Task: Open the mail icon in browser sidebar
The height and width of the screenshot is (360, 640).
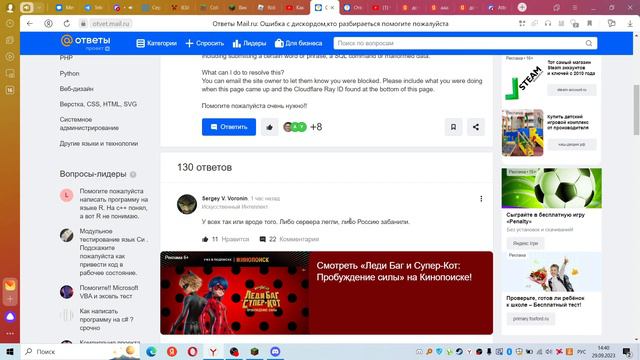Action: coord(10,285)
